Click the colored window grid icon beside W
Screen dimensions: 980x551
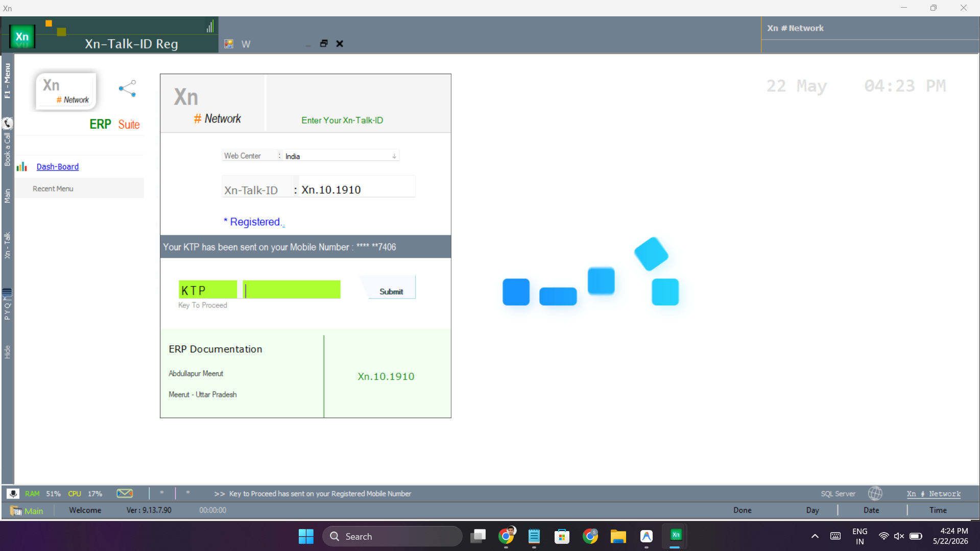(229, 44)
